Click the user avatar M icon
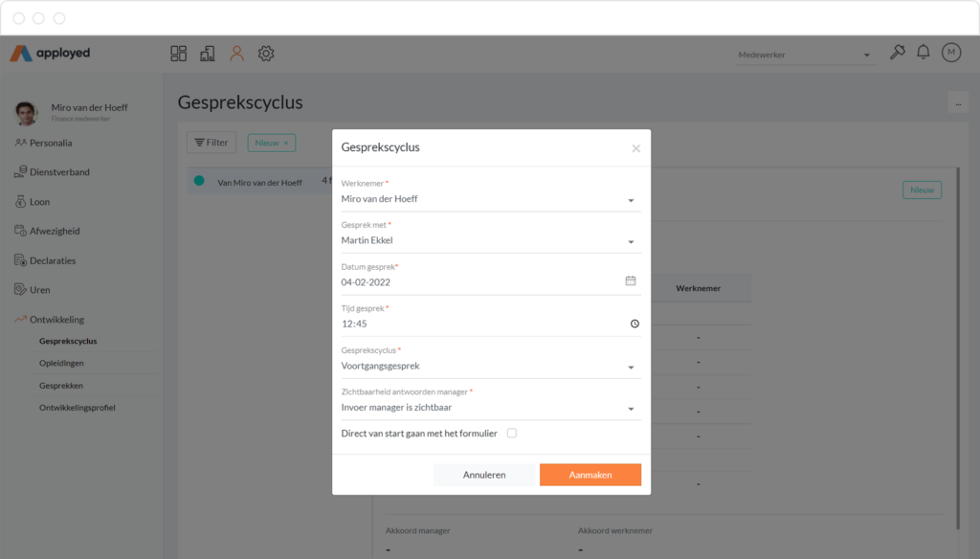 click(951, 53)
